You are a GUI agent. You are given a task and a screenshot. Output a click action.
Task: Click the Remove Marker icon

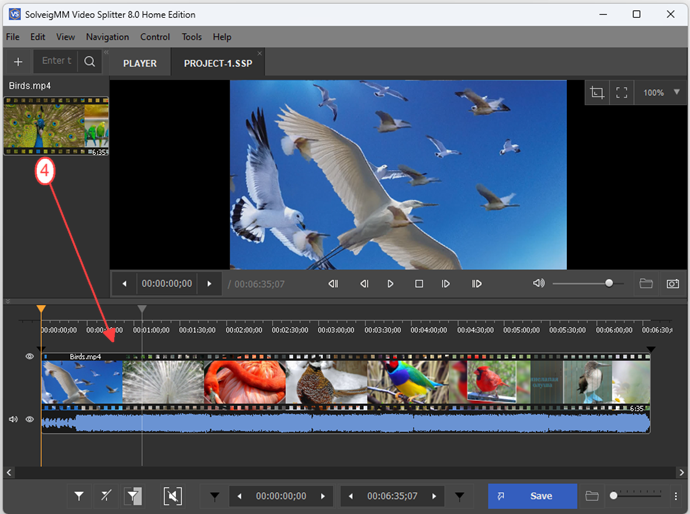[106, 496]
